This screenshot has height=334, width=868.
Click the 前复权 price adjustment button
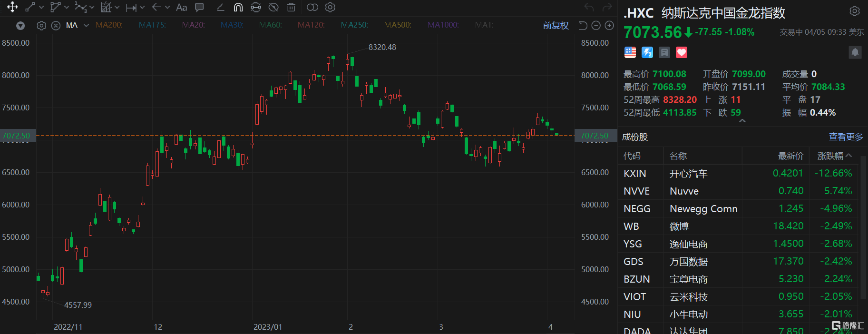tap(556, 25)
